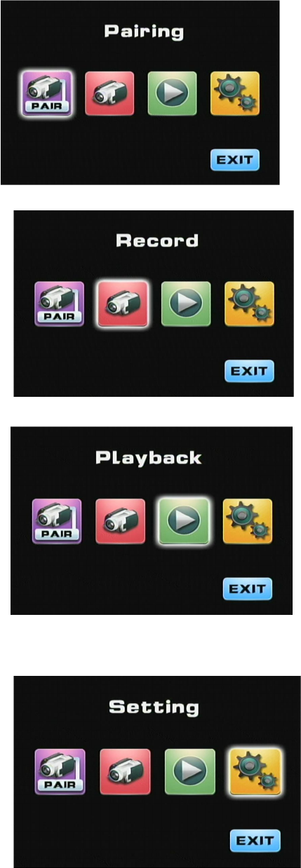Click green play icon on Pairing screen
Viewport: 301px width, 868px height.
point(172,94)
